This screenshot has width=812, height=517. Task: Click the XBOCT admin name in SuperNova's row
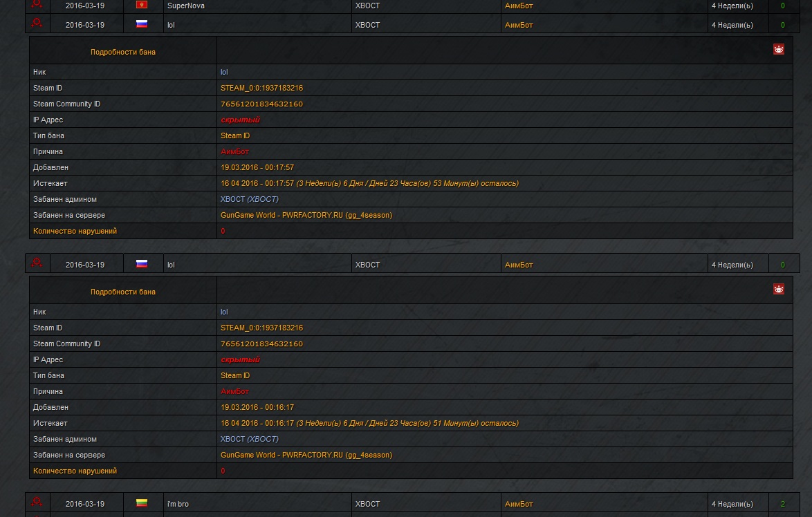pos(367,6)
